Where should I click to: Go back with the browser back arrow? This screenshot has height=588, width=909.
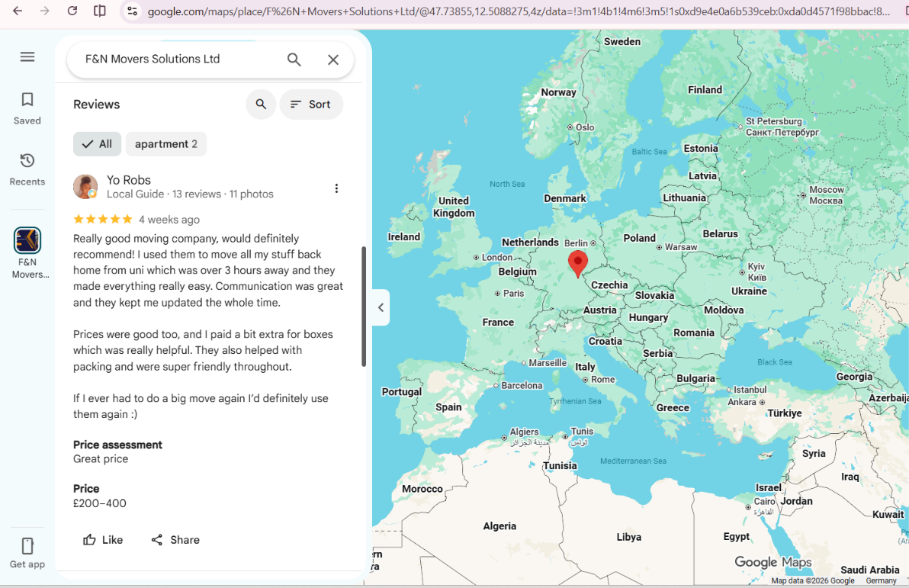point(18,11)
